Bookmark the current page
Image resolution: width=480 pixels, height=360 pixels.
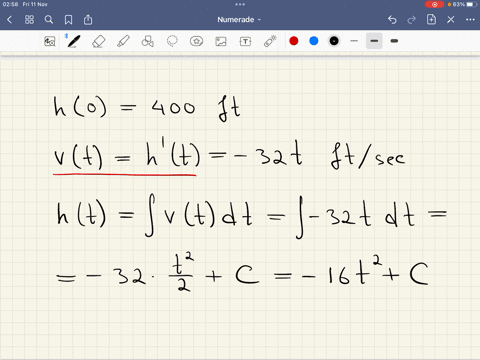click(x=68, y=20)
